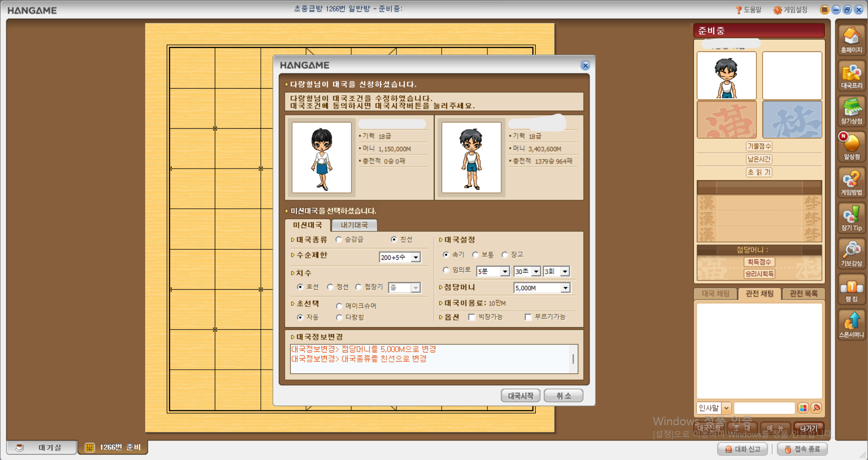The height and width of the screenshot is (460, 868).
Task: Click the 취소 cancel button
Action: coord(563,396)
